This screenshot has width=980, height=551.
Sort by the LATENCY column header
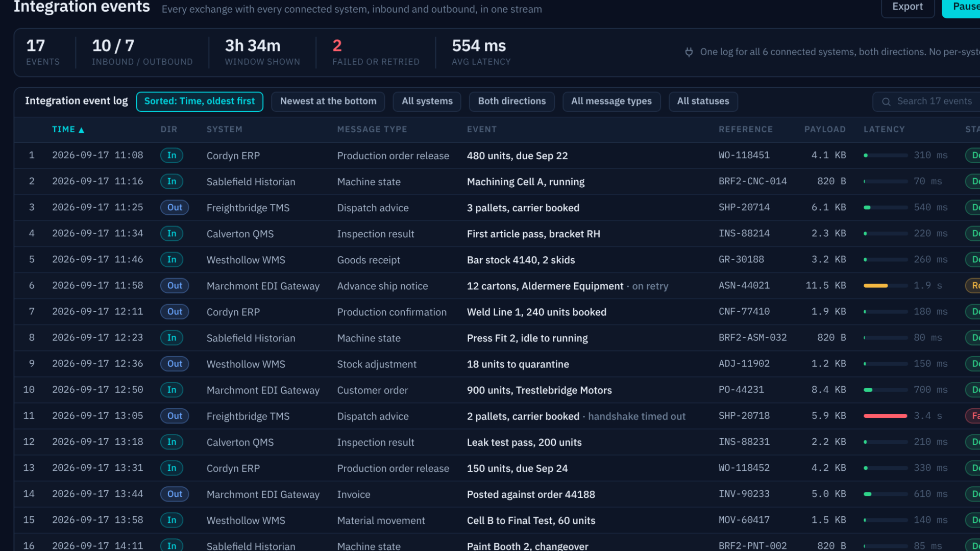click(884, 130)
